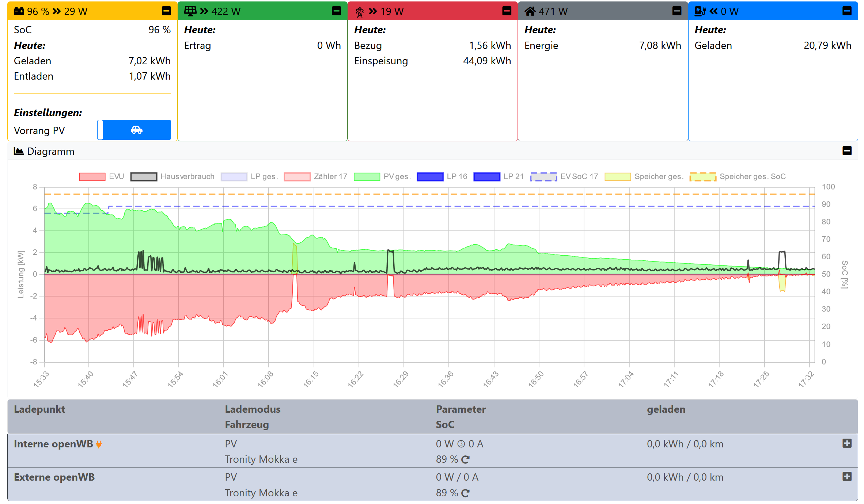Open Externe openWB charge point name
864x504 pixels.
(54, 477)
